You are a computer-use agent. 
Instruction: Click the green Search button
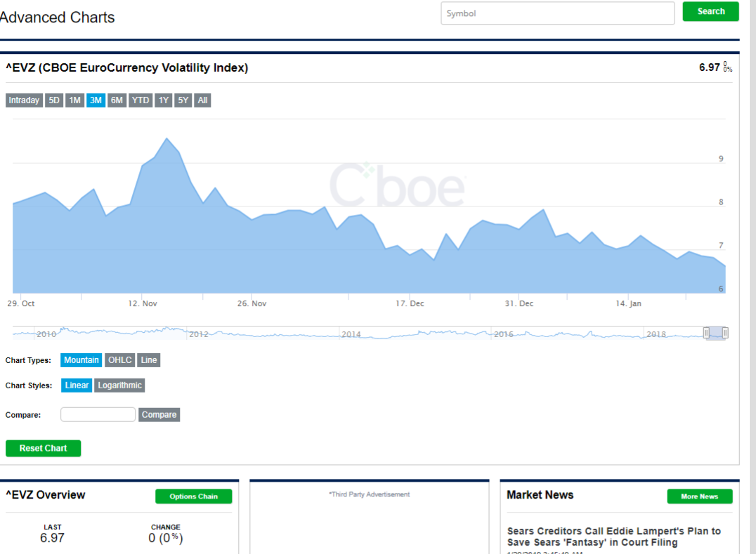[710, 11]
